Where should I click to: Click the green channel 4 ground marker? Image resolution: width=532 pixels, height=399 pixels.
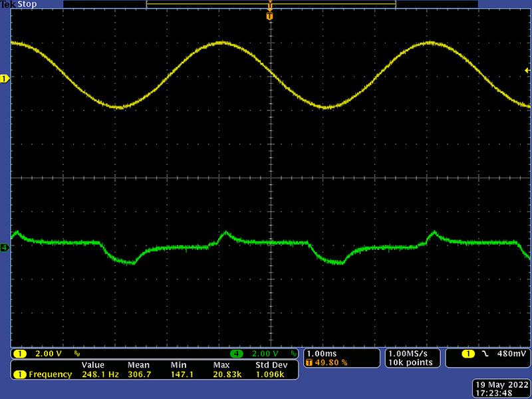coord(5,248)
